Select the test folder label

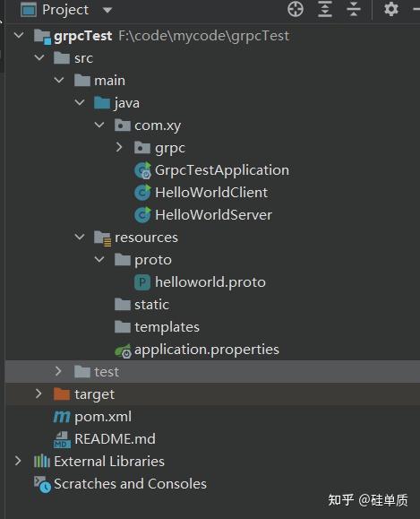[107, 372]
